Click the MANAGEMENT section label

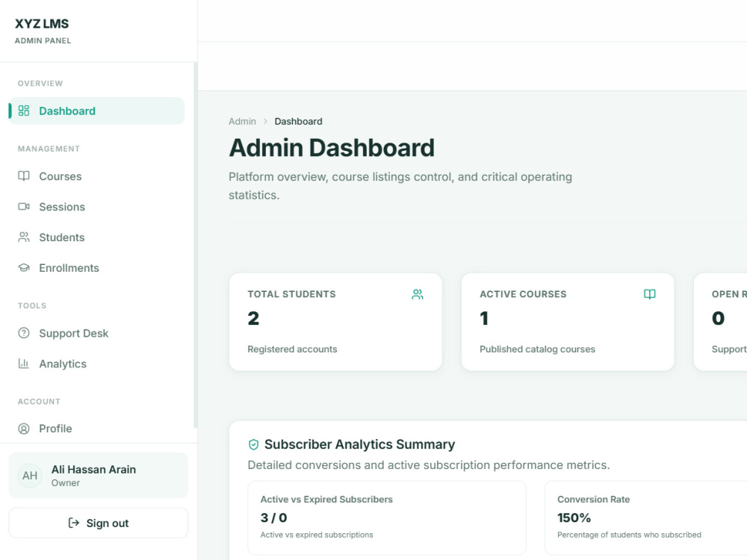coord(49,149)
